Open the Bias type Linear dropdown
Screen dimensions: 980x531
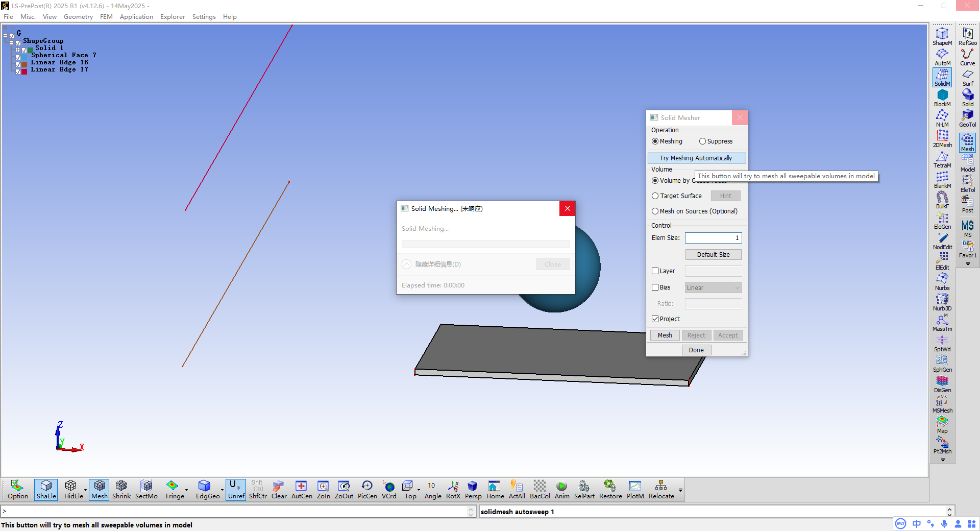(713, 288)
